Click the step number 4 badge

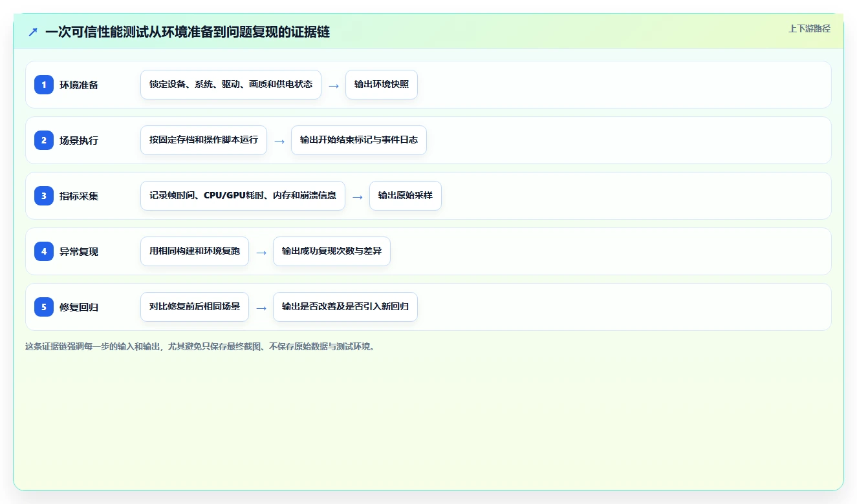click(44, 251)
